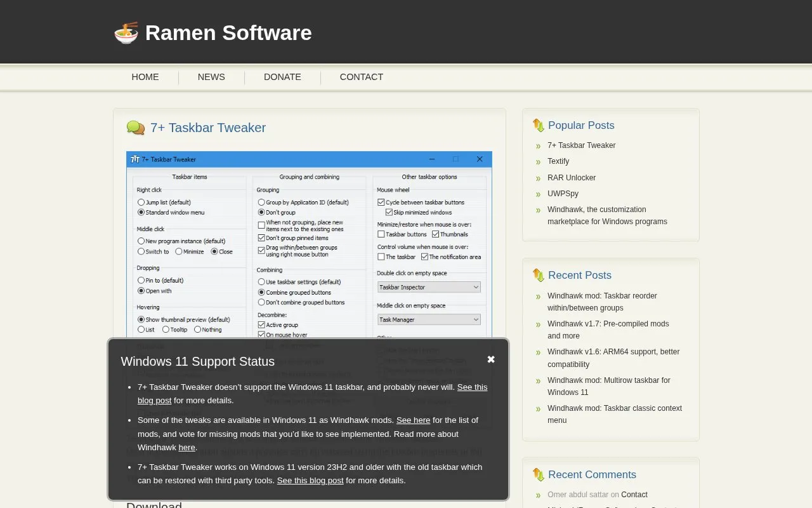Open 'See this blog post' in the 23H2 bullet
812x508 pixels.
310,481
